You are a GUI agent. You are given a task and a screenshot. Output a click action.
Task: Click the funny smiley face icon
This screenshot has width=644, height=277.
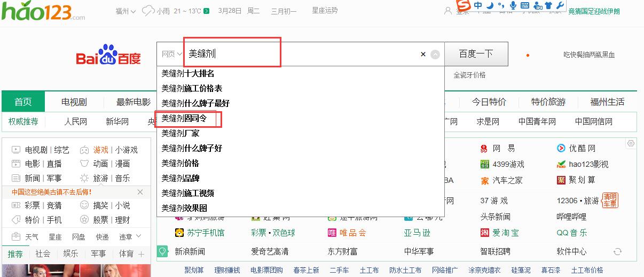84,205
